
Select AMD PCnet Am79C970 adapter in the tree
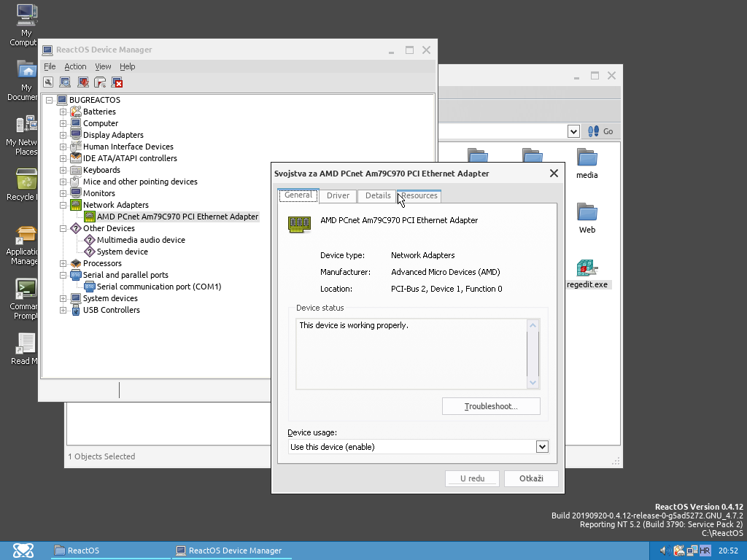coord(178,217)
